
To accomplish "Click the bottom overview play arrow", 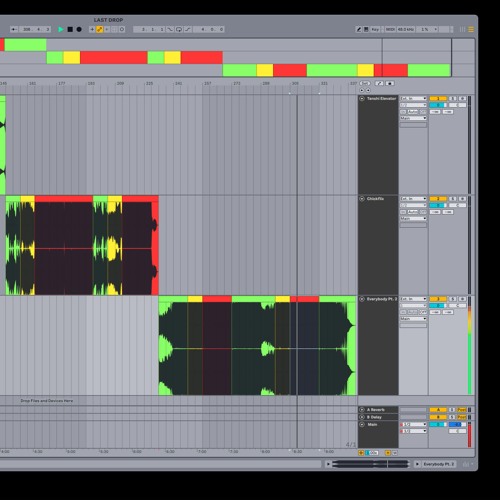I will click(x=328, y=464).
